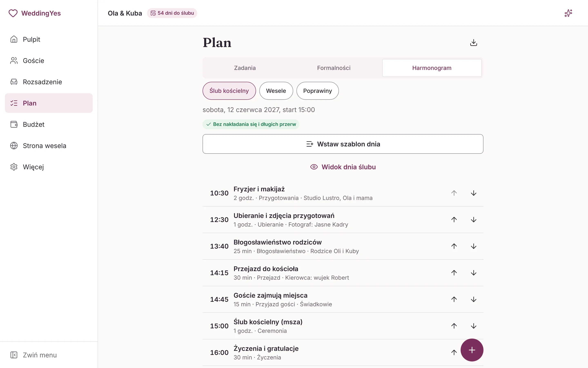Screen dimensions: 588x368
Task: Click Wstaw szablon dnia button
Action: tap(343, 144)
